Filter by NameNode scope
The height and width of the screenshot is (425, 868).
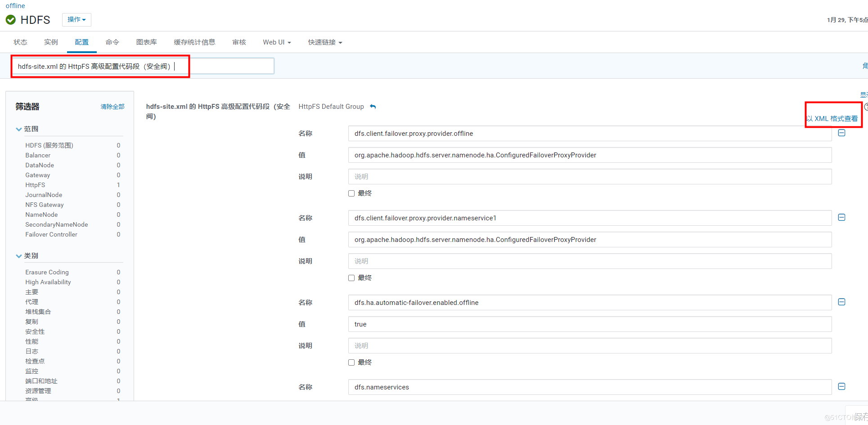point(41,215)
